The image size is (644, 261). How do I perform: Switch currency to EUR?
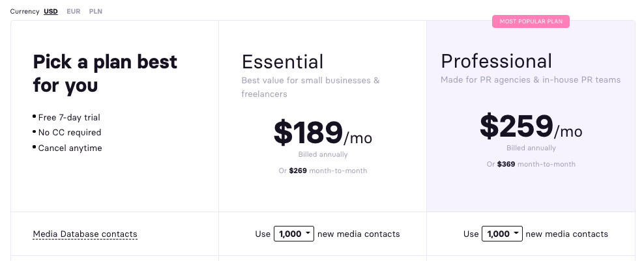pyautogui.click(x=74, y=12)
